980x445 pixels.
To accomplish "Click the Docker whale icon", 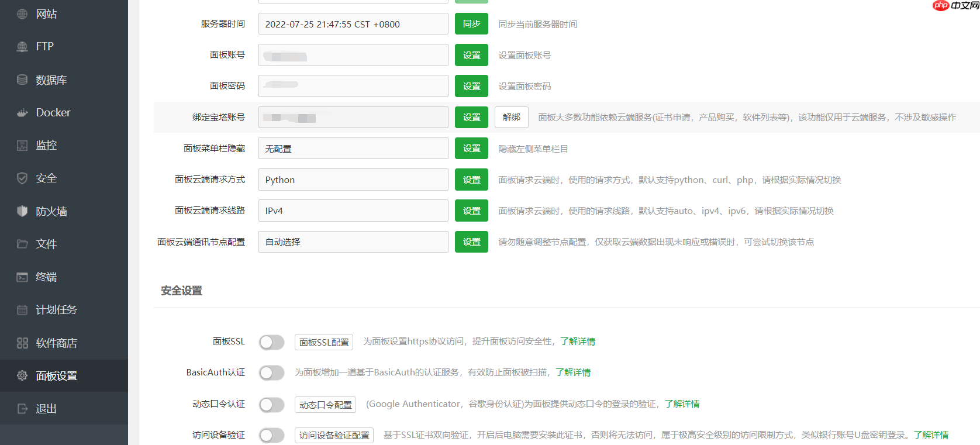I will tap(22, 113).
